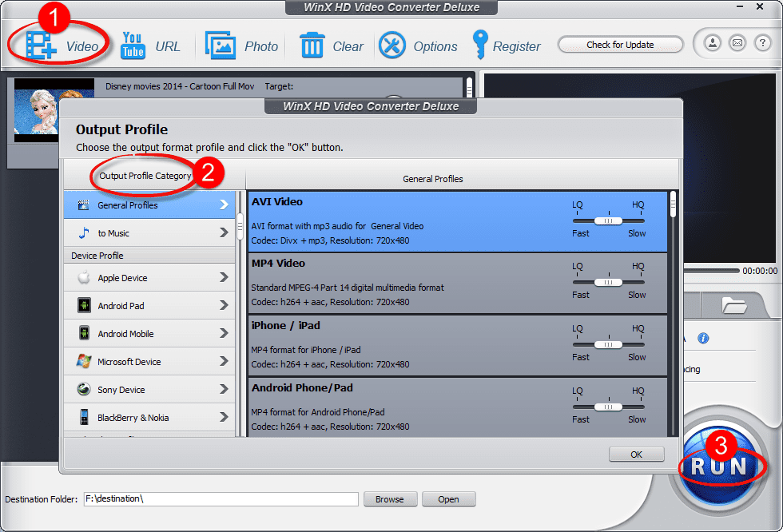The width and height of the screenshot is (783, 532).
Task: Select the Android Phone/Pad profile
Action: tap(457, 407)
